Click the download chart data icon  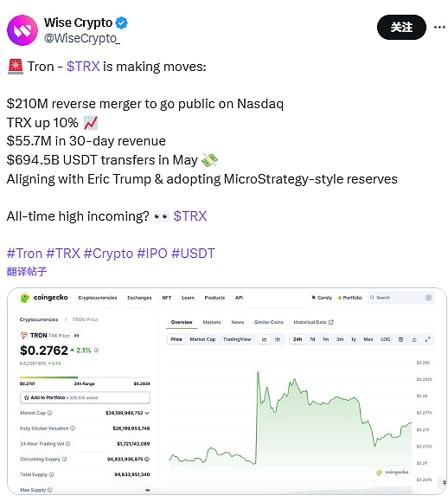pos(414,339)
